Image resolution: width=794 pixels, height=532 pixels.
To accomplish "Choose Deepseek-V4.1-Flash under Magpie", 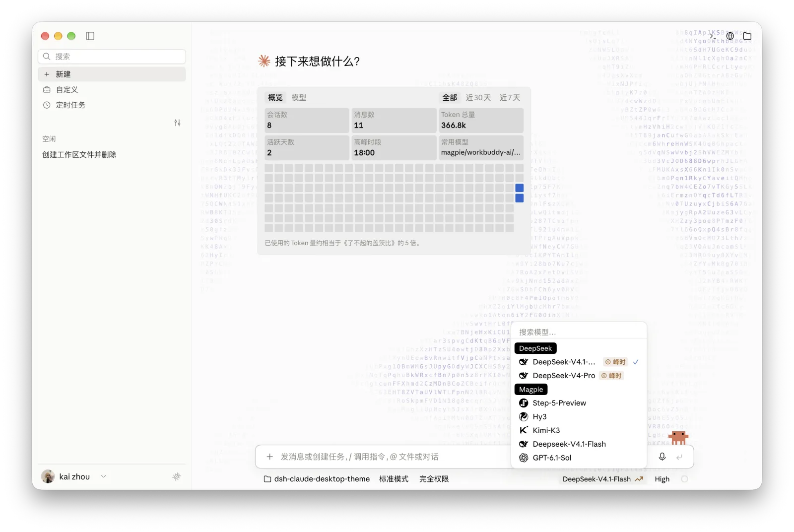I will coord(579,444).
